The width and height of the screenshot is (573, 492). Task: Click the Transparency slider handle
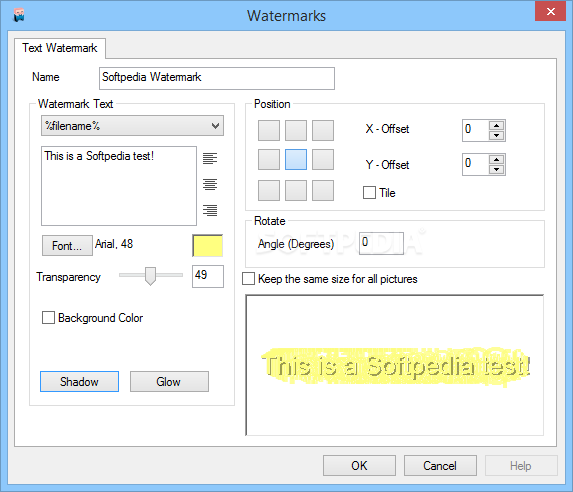tap(150, 276)
